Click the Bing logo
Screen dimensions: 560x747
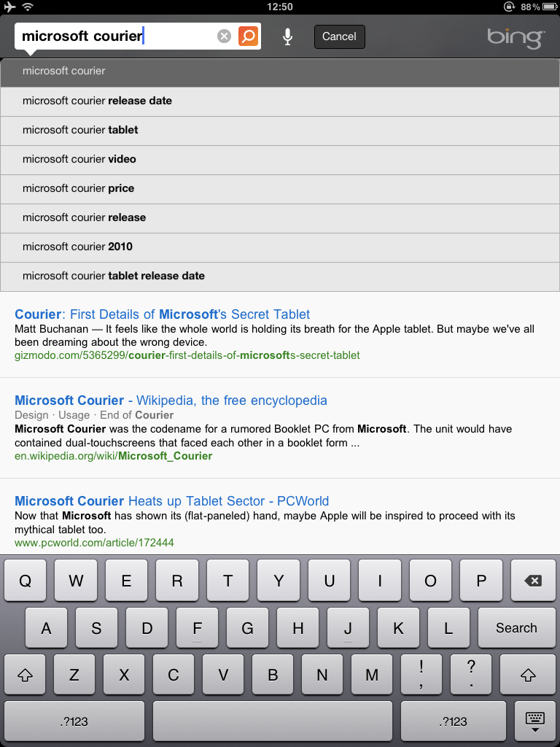[516, 38]
